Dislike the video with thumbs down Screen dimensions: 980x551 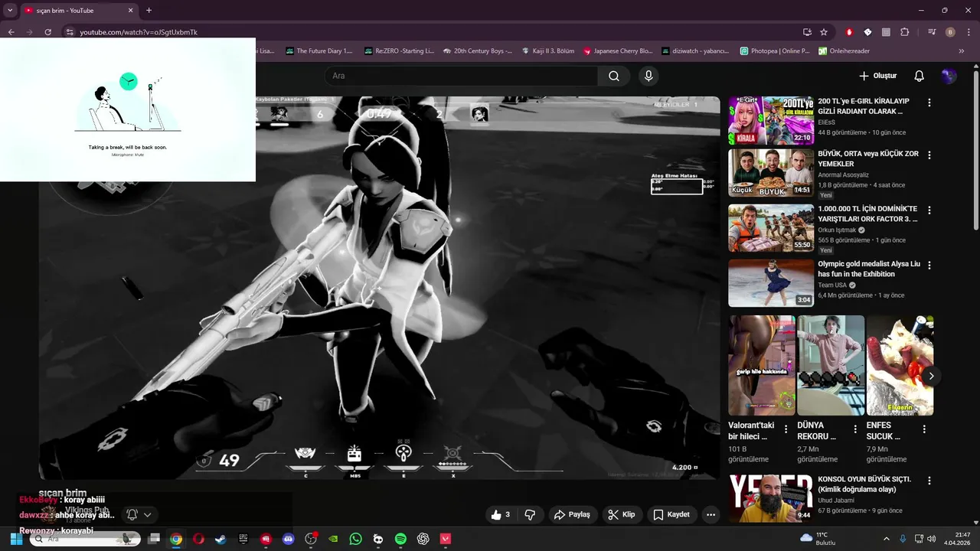pos(530,514)
